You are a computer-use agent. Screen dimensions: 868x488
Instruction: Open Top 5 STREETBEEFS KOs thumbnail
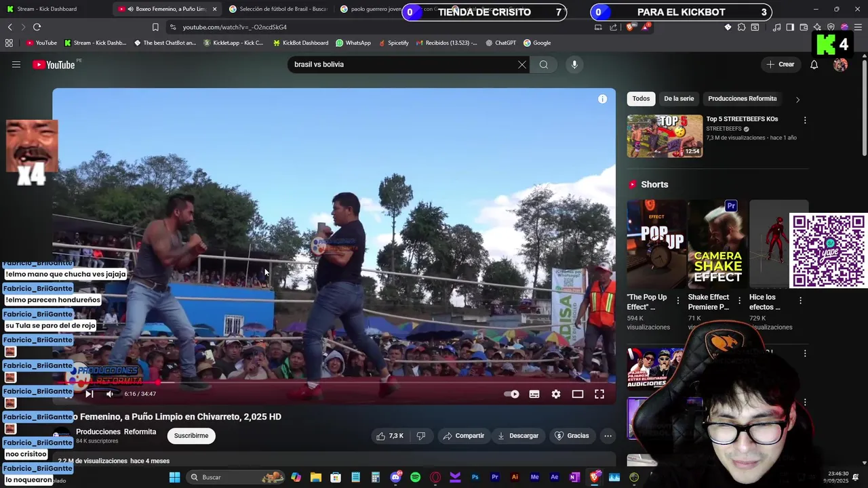coord(665,136)
